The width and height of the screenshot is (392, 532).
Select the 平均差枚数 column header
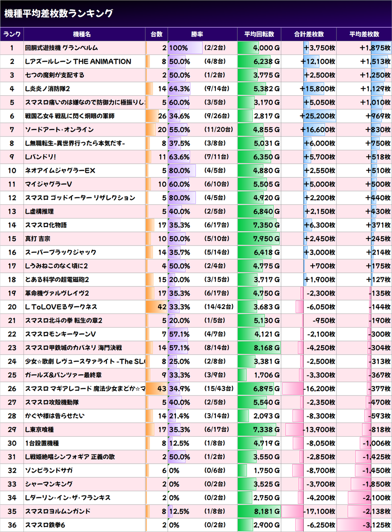click(364, 34)
